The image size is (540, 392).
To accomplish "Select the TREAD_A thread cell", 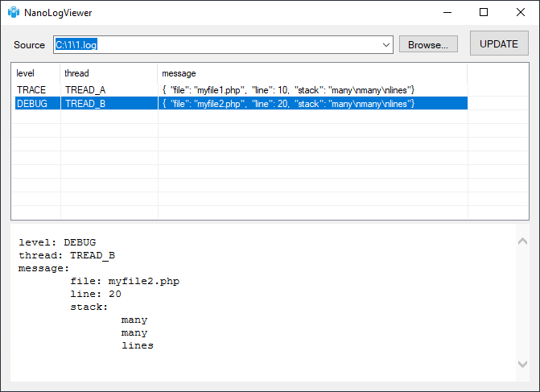I will click(109, 90).
